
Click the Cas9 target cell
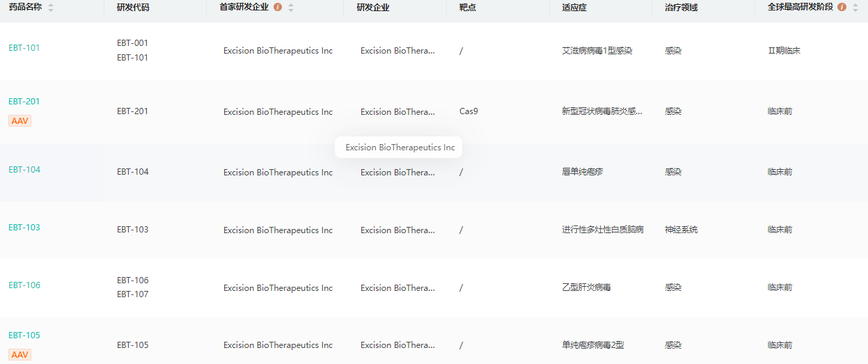coord(468,111)
